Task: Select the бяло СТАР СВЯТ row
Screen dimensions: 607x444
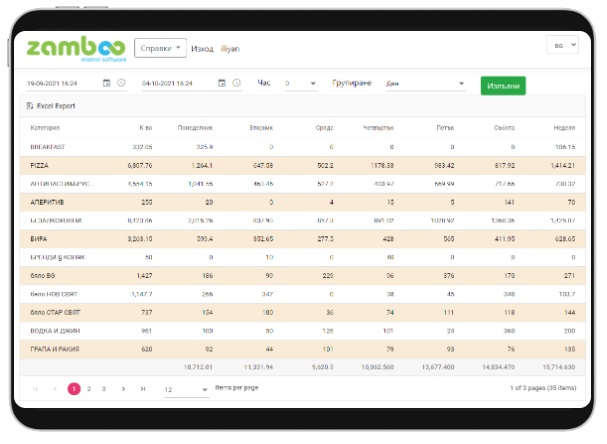Action: (x=302, y=312)
